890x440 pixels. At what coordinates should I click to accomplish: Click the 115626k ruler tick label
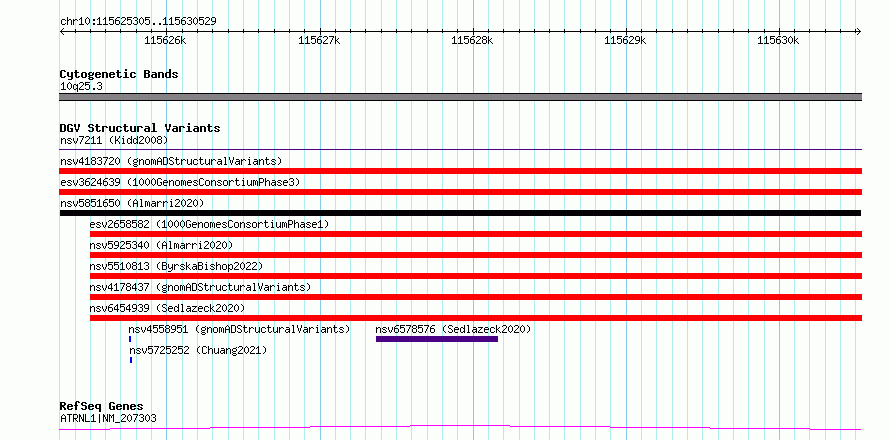(165, 40)
